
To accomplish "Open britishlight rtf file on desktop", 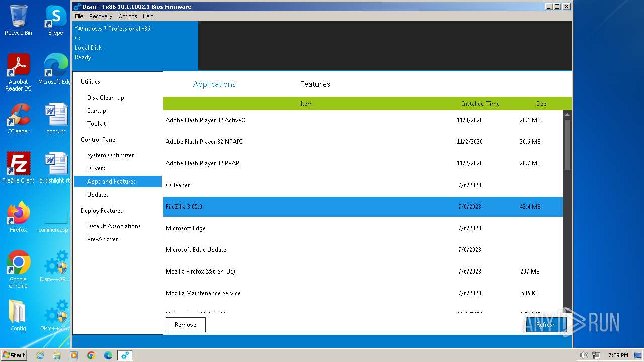I will 55,167.
